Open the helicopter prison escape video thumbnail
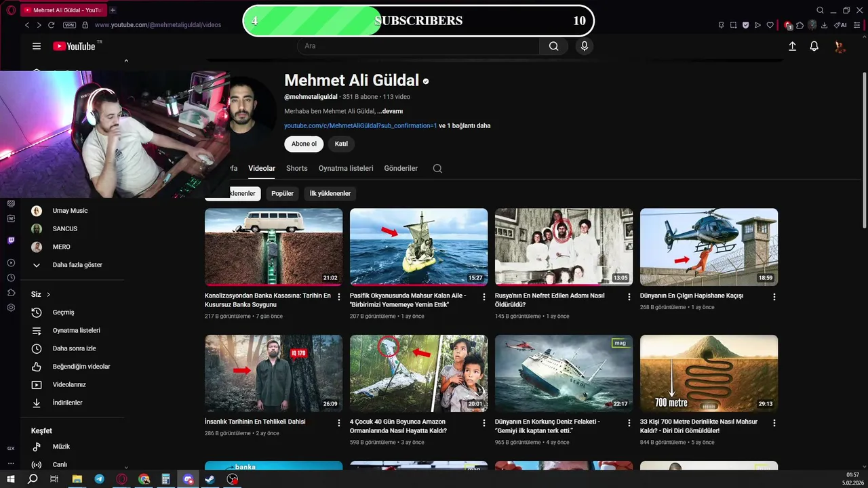 tap(709, 247)
